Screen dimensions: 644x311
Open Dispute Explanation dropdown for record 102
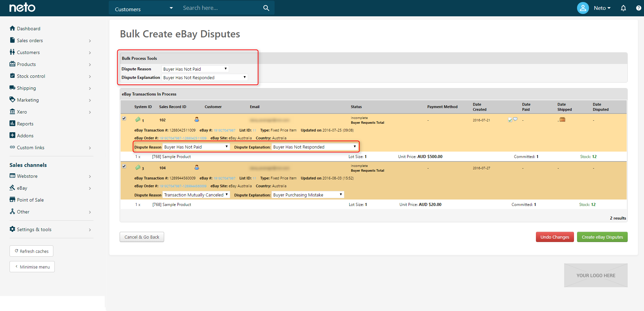(x=315, y=147)
